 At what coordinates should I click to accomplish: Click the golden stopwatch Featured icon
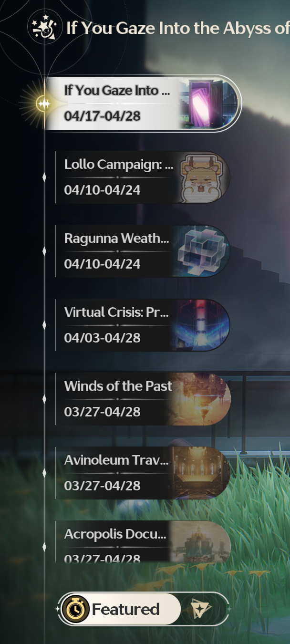tap(75, 609)
